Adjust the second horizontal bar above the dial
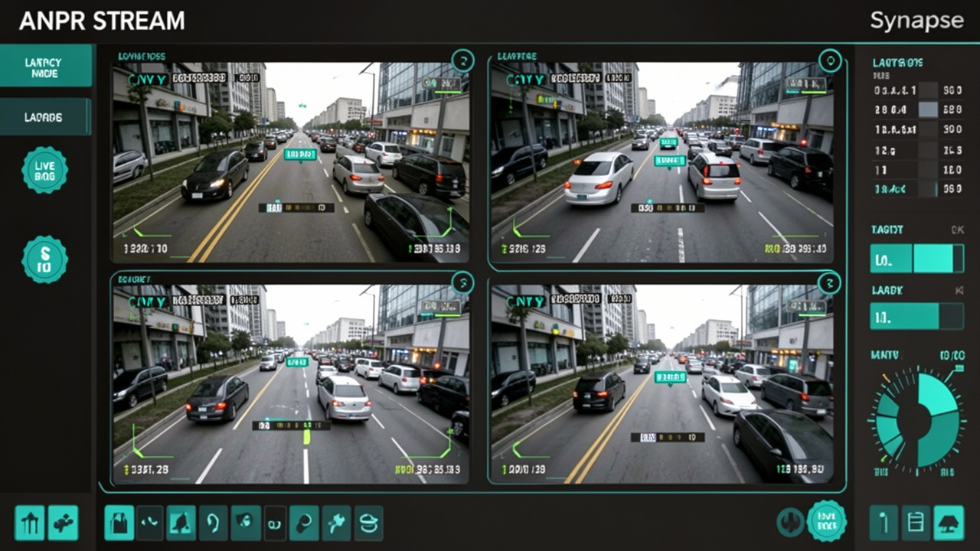 pos(917,316)
